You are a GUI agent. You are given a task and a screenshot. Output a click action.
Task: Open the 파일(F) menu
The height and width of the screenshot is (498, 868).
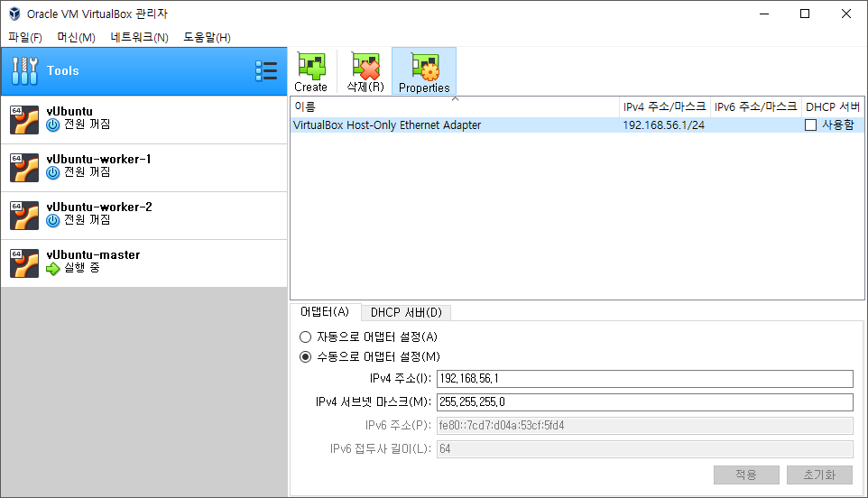(x=25, y=38)
